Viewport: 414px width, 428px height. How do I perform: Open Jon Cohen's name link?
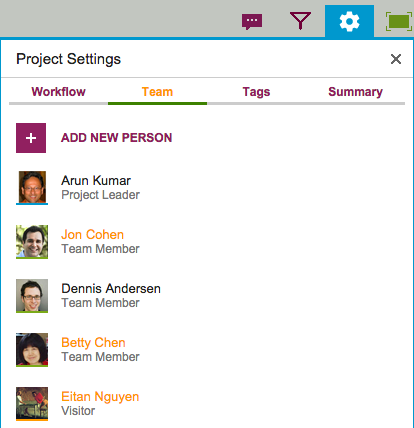click(92, 235)
